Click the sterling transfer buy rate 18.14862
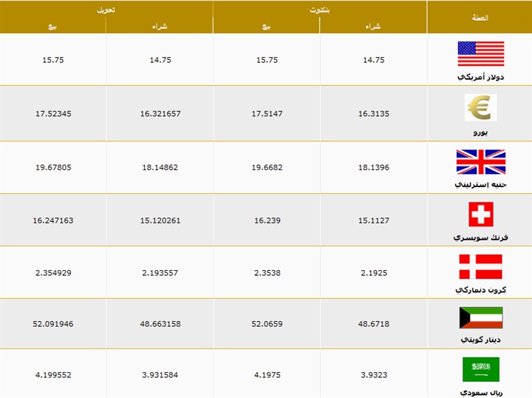Screen dimensions: 532x398 (160, 167)
